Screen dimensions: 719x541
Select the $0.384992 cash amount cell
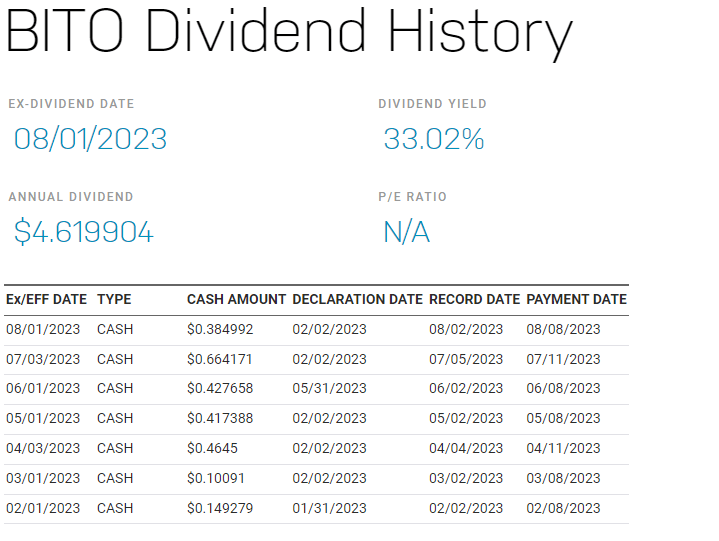tap(221, 329)
